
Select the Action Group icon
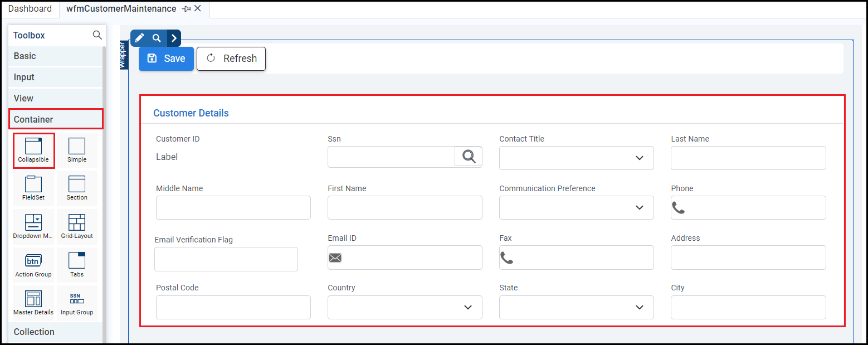pos(33,261)
